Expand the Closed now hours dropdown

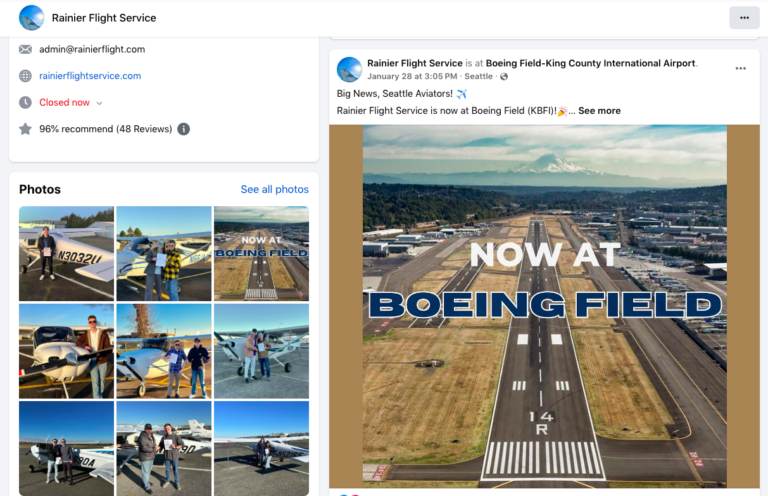point(99,103)
